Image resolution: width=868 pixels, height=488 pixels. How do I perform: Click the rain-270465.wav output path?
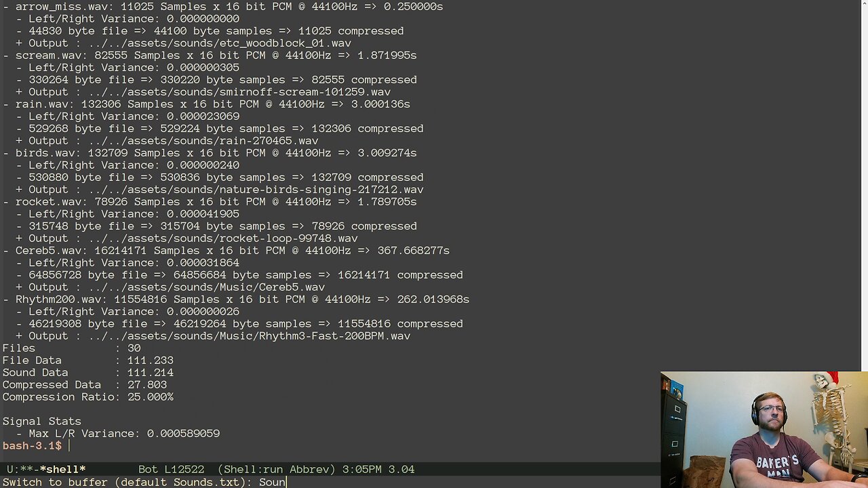point(203,140)
